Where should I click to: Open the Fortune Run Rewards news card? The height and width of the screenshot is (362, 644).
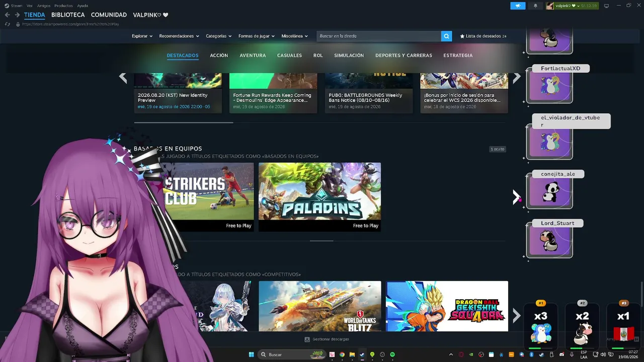pos(273,93)
